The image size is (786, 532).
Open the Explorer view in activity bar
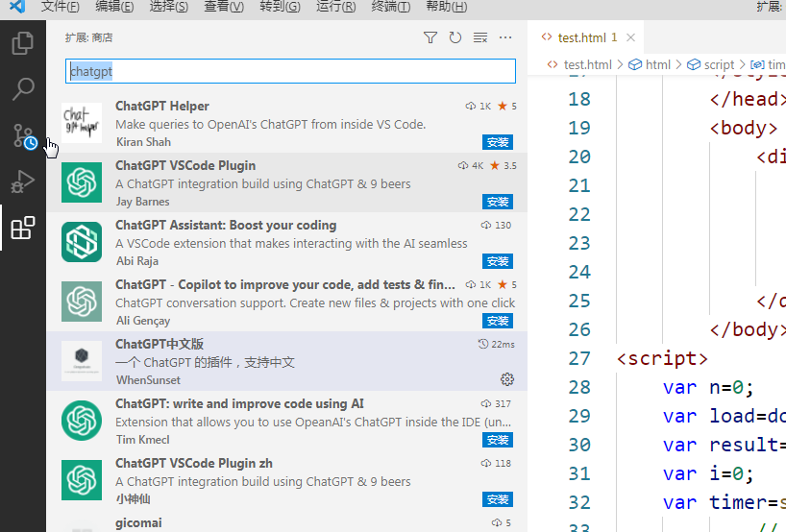(x=22, y=43)
